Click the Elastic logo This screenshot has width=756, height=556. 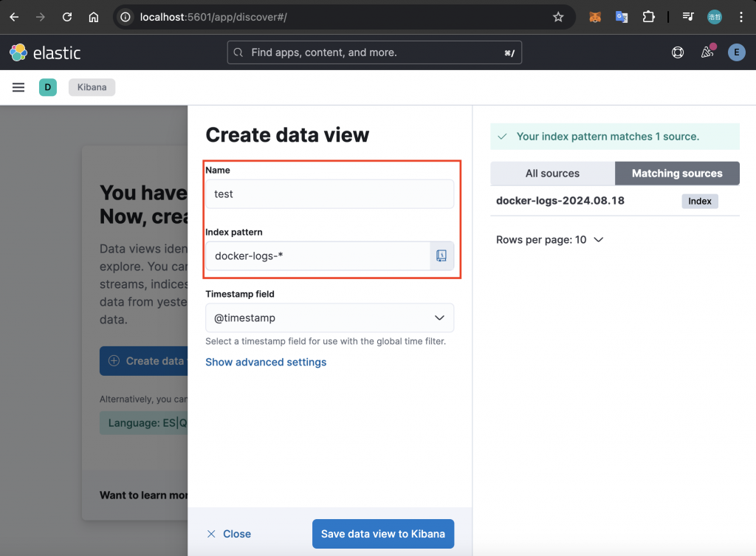(x=45, y=52)
